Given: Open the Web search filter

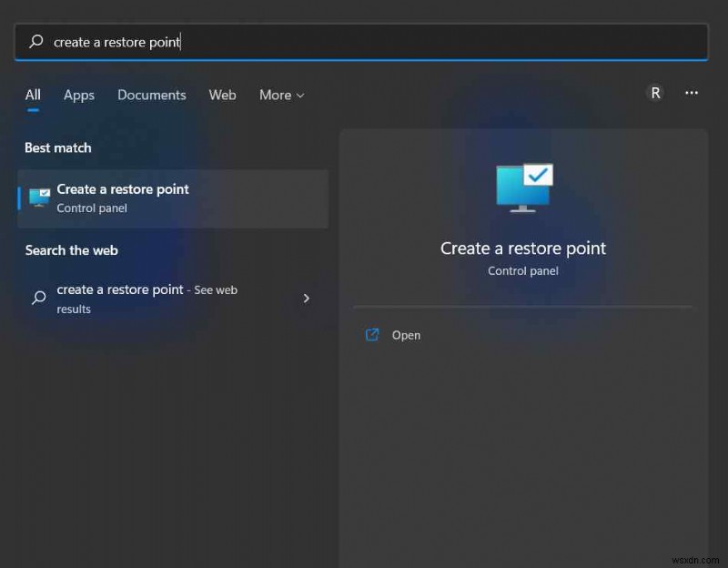Looking at the screenshot, I should [222, 95].
